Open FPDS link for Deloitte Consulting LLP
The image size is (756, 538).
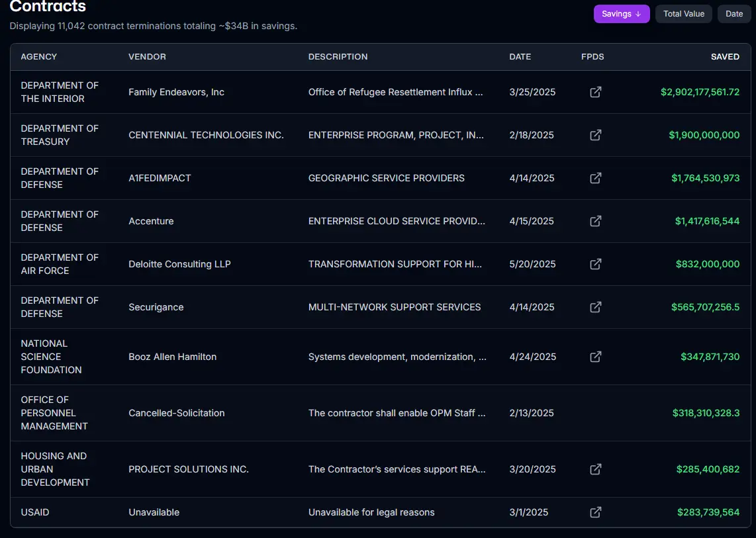pyautogui.click(x=595, y=264)
